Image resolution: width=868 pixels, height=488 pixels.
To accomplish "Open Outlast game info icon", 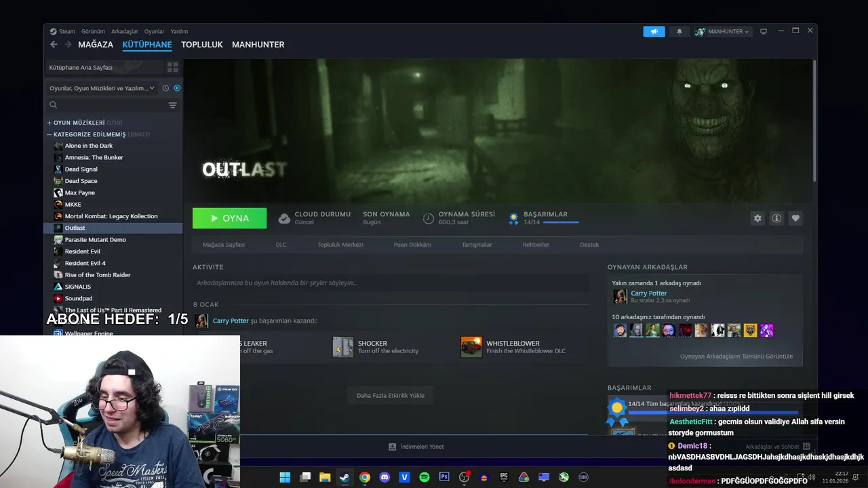I will click(776, 218).
